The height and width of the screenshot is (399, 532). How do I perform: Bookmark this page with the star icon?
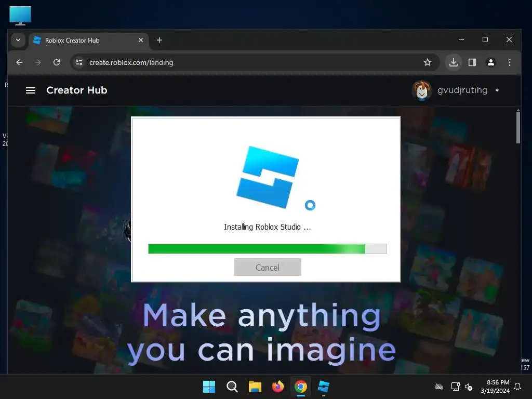tap(428, 62)
